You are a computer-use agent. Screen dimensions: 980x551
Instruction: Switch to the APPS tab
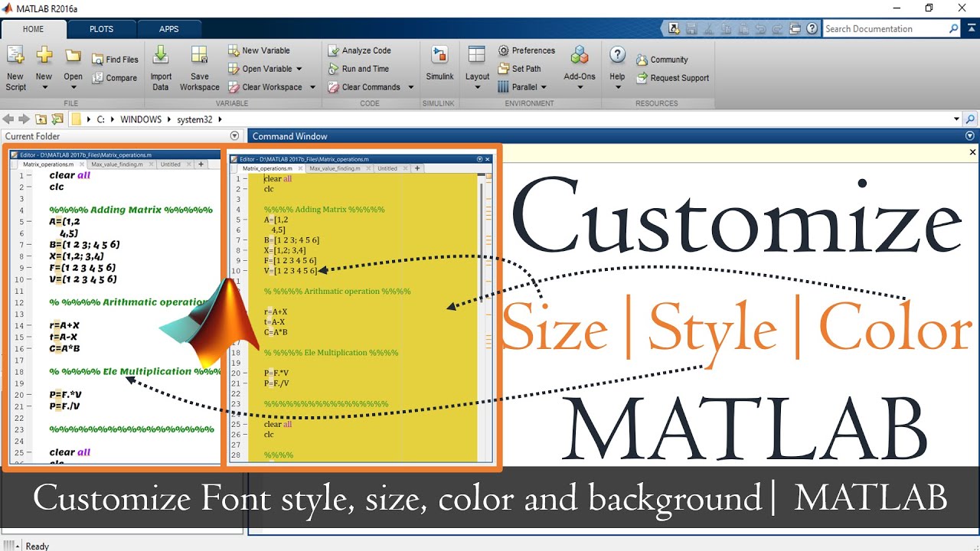(x=169, y=29)
